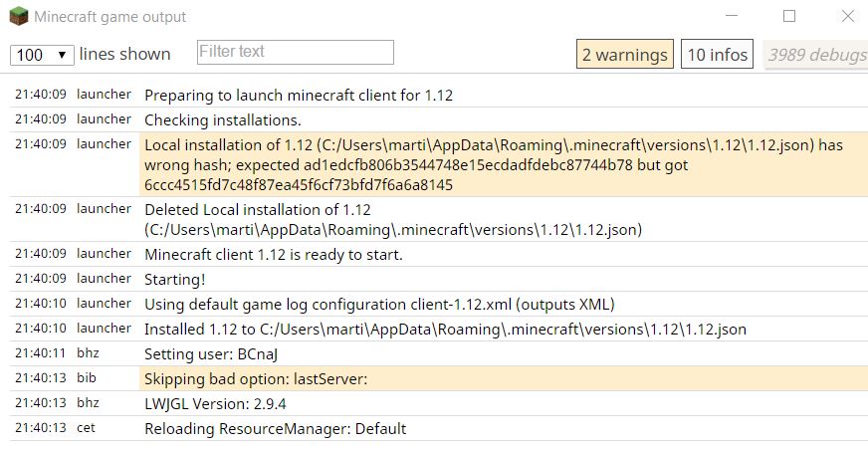
Task: Select the 'Setting user: BCnaJ' line
Action: pyautogui.click(x=215, y=353)
